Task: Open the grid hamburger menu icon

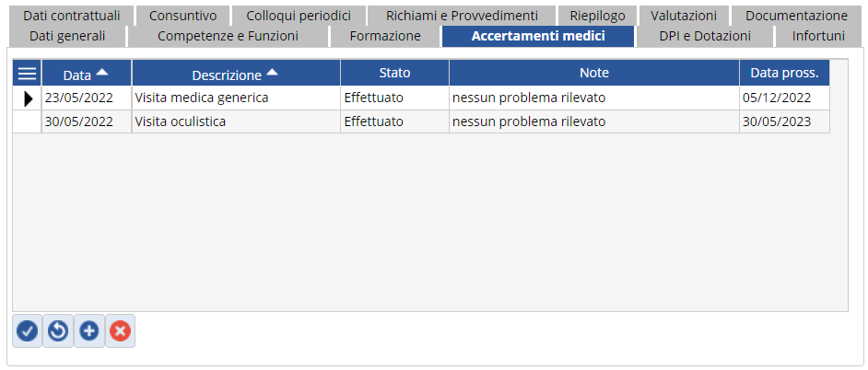Action: click(27, 74)
